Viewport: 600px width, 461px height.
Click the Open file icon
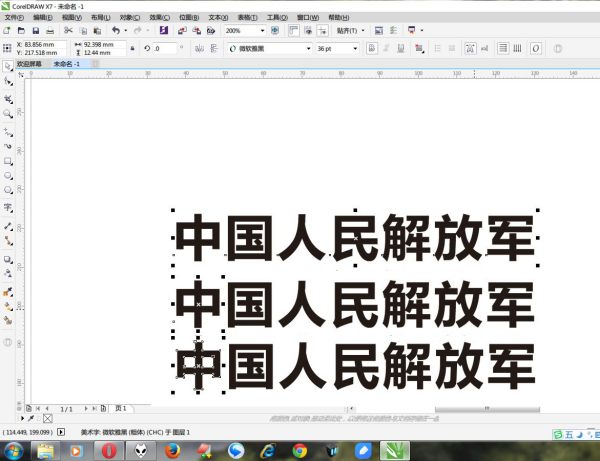point(21,30)
